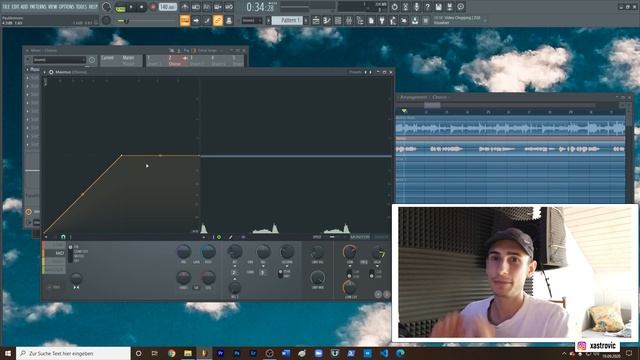This screenshot has height=360, width=640.
Task: Toggle the slope switch under the LOW knob
Action: point(349,274)
